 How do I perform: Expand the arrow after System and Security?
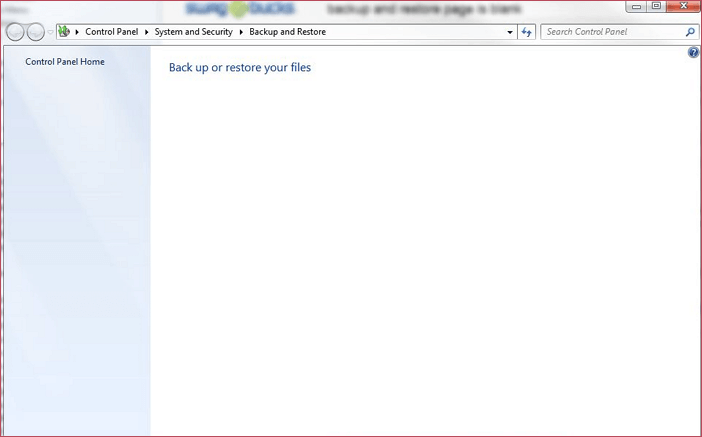[x=241, y=32]
